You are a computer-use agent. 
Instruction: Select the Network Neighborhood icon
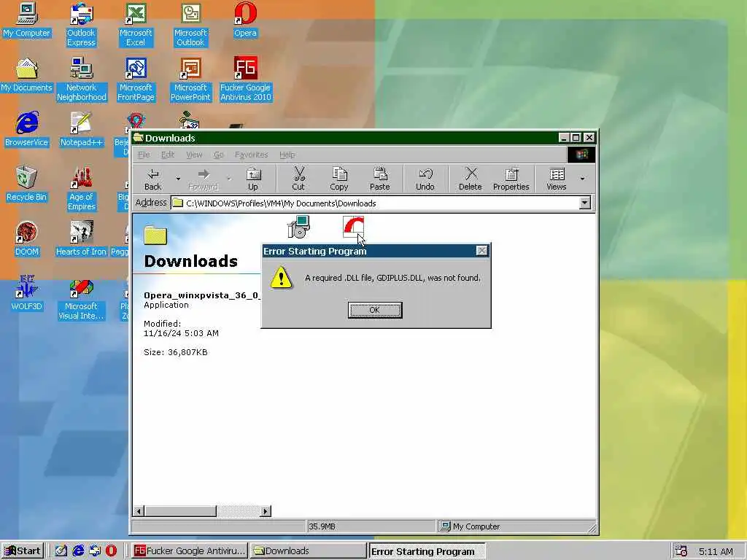(82, 79)
